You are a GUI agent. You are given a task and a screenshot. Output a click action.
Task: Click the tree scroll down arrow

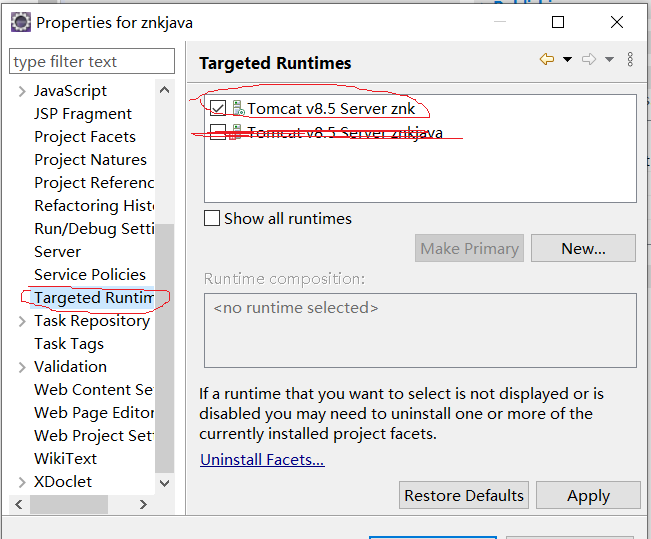(164, 483)
